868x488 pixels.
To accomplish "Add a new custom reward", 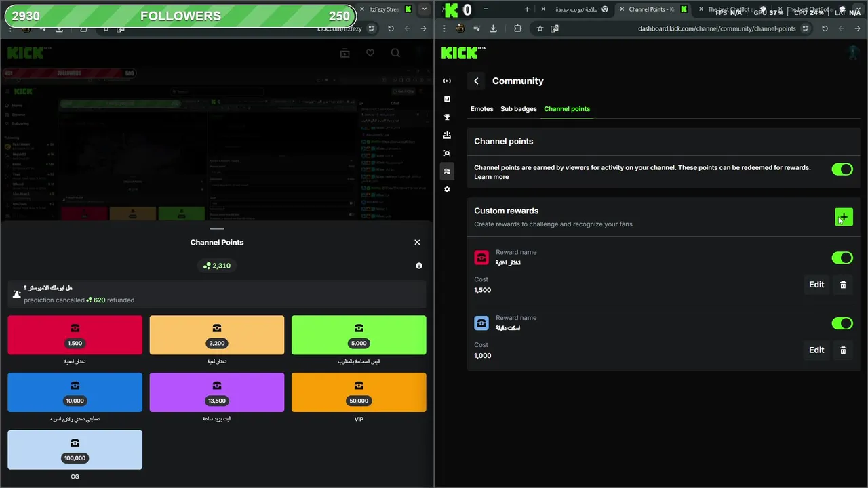I will point(844,217).
